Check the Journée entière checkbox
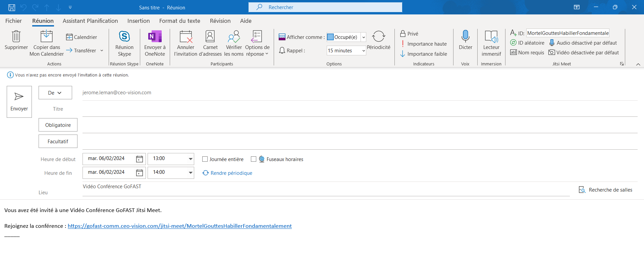 click(205, 159)
